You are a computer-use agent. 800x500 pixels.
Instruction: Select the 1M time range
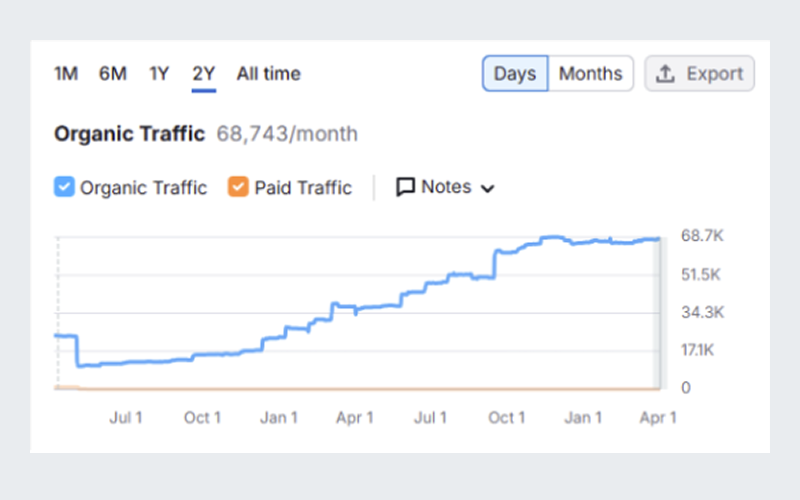click(x=66, y=73)
